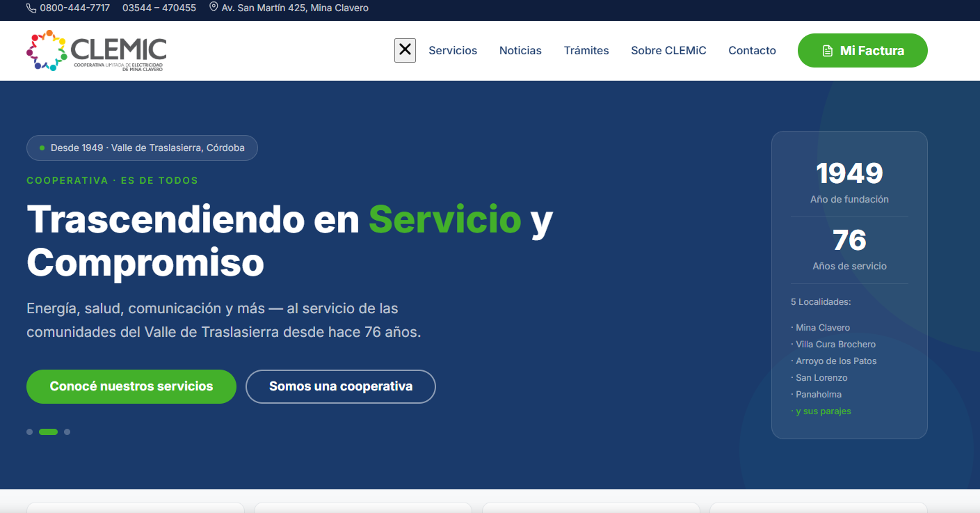Screen dimensions: 980x513
Task: Click the phone number 03544 – 470455
Action: pyautogui.click(x=159, y=8)
